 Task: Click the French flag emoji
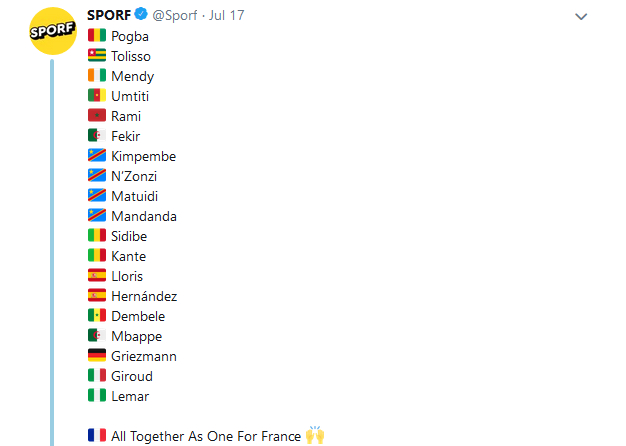pos(97,436)
